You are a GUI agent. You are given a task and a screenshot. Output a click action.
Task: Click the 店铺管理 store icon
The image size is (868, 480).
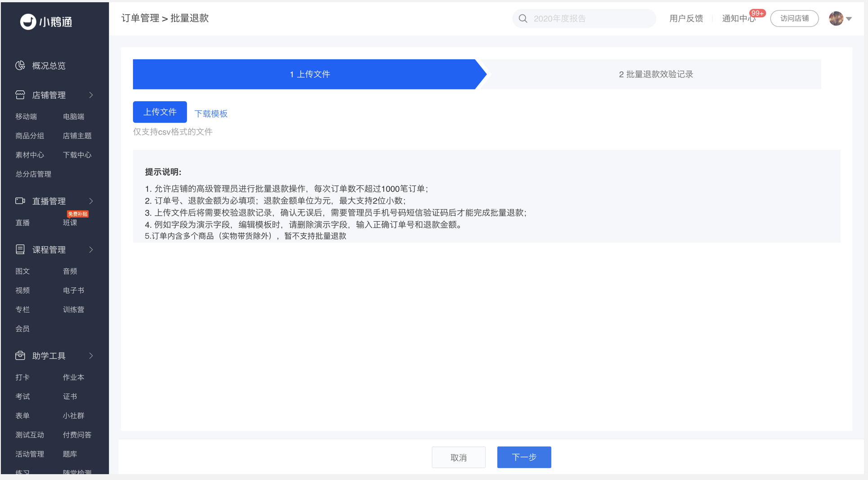(20, 95)
